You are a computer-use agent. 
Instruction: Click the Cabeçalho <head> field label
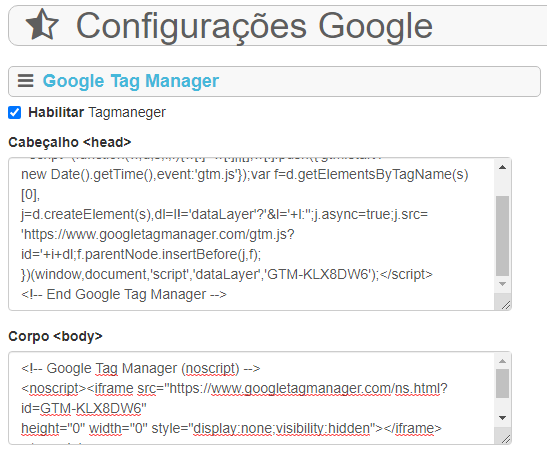[x=70, y=142]
